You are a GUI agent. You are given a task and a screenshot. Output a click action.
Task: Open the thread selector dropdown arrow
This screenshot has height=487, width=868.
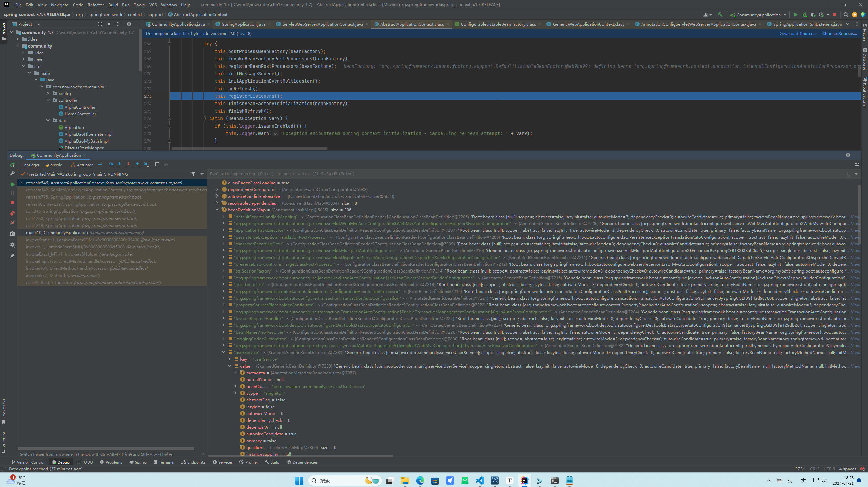pyautogui.click(x=202, y=174)
